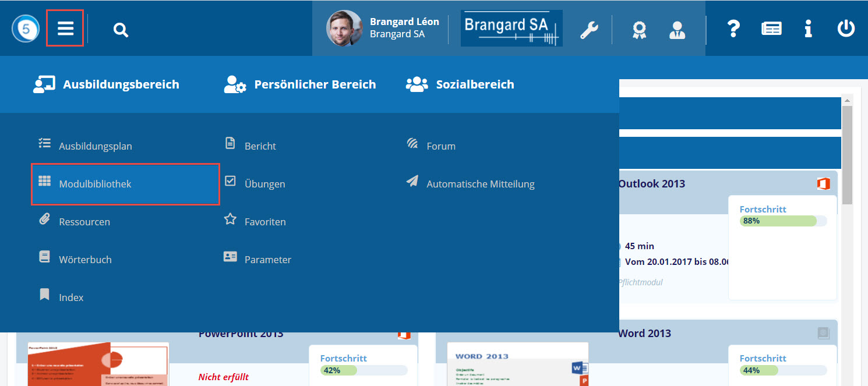Open the Ausbildungsplan menu entry

pyautogui.click(x=95, y=146)
